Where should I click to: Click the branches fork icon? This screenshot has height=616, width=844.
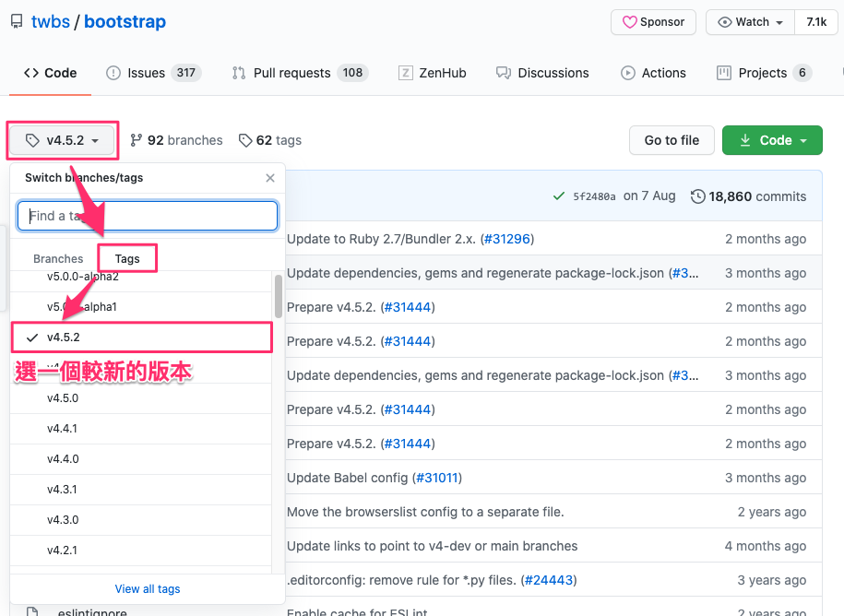137,140
